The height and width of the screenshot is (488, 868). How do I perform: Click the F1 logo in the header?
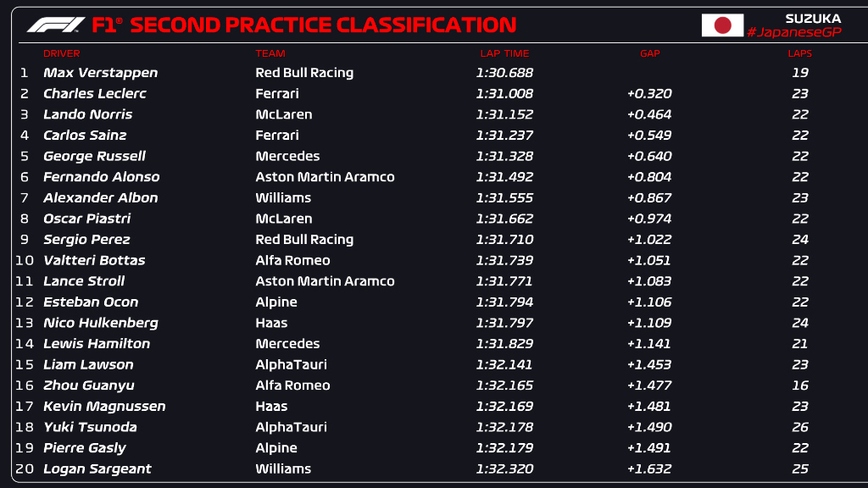(x=56, y=25)
